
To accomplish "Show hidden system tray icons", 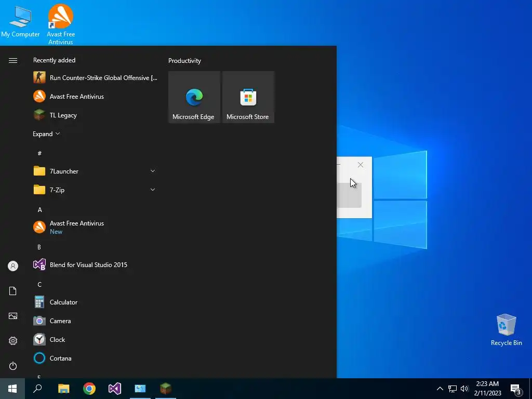I will click(x=440, y=389).
